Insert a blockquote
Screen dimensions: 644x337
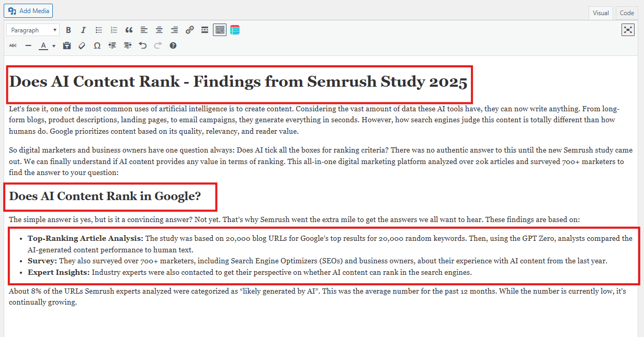(x=129, y=30)
